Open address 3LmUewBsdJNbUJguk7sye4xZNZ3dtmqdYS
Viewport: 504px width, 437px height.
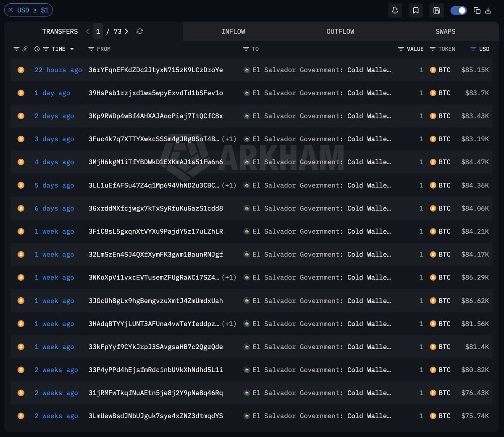tap(156, 416)
